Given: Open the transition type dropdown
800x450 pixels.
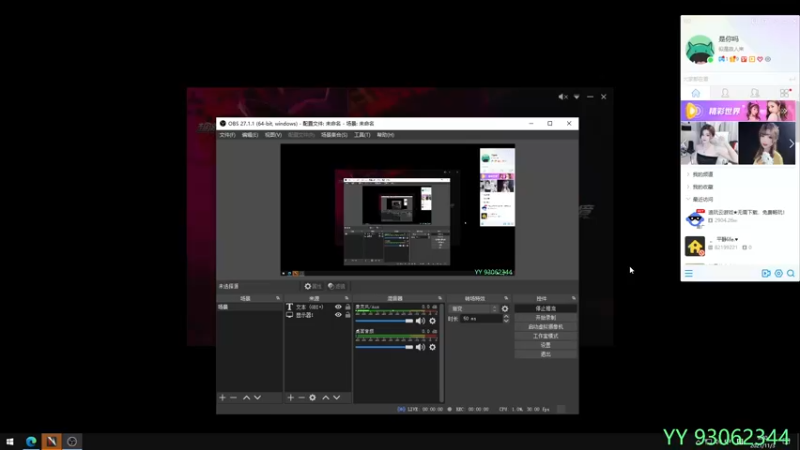Looking at the screenshot, I should (473, 309).
